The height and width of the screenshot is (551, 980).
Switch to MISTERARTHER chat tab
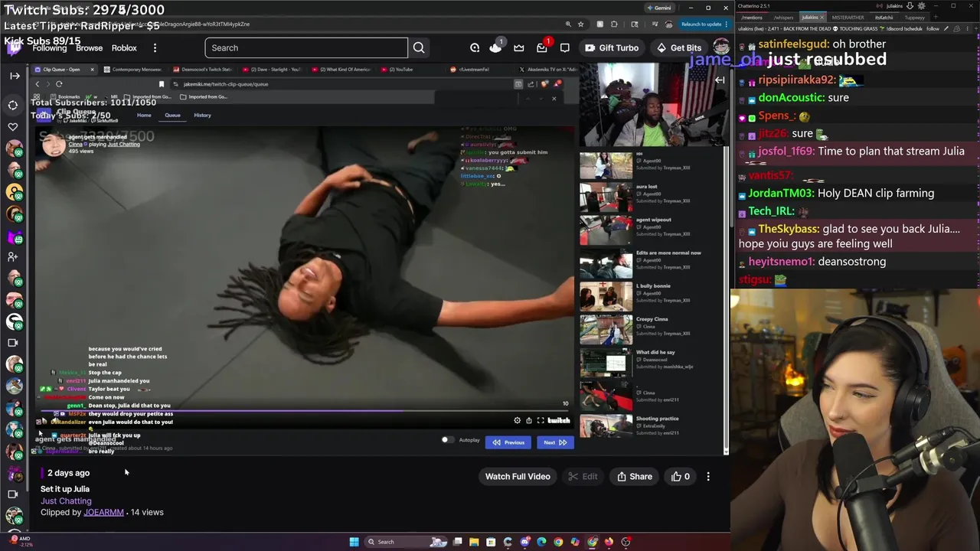[x=848, y=18]
